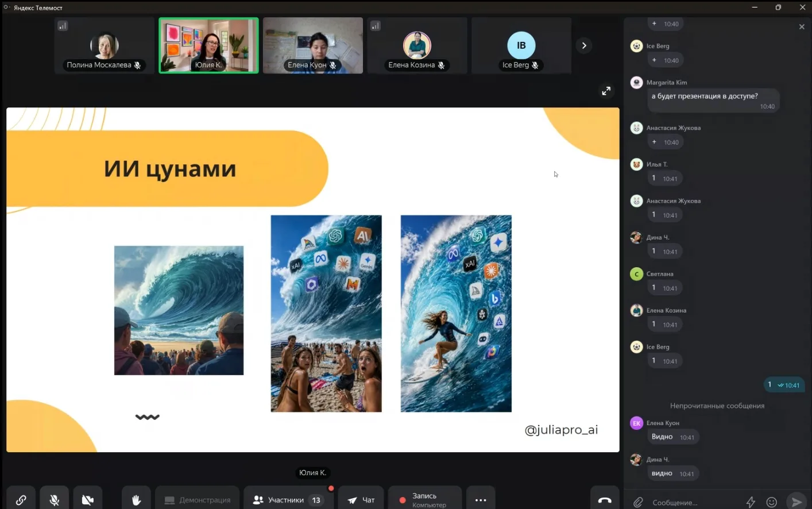Minimize the Яндекс Телемост window
The image size is (812, 509).
(x=755, y=7)
